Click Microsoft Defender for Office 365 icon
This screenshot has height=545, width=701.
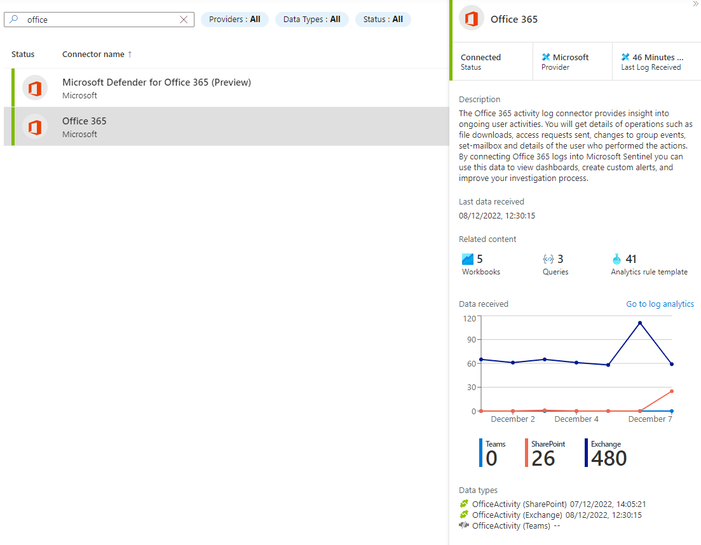[x=35, y=88]
